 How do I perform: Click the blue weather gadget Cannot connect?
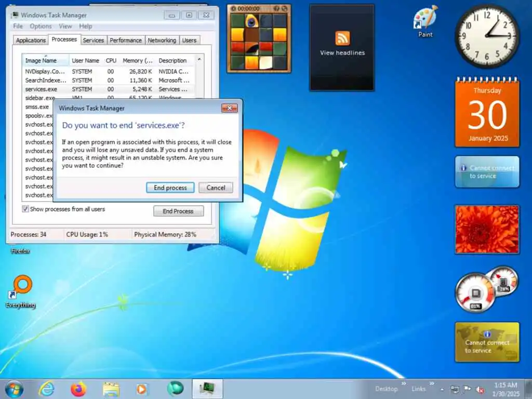487,172
